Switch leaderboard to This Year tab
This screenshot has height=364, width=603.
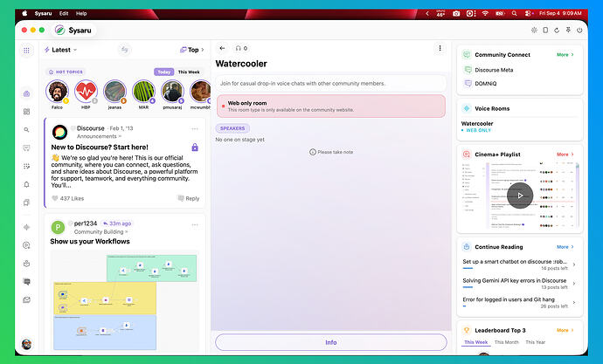coord(536,342)
